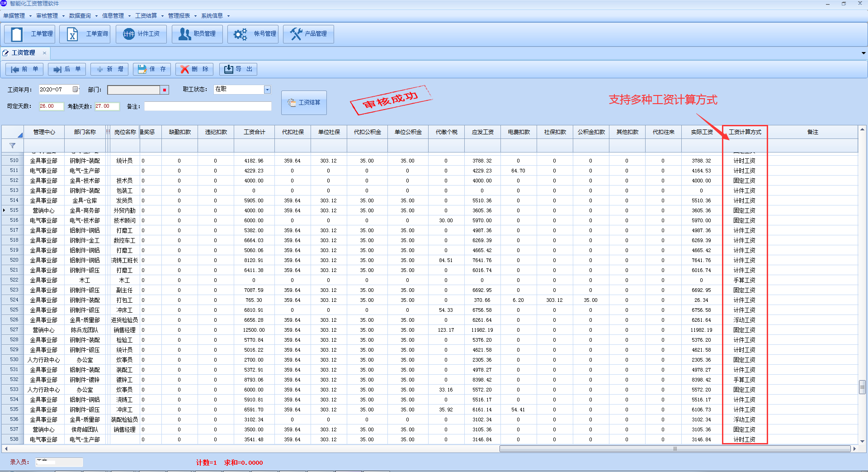Click the grid filter funnel icon
This screenshot has height=472, width=868.
12,146
